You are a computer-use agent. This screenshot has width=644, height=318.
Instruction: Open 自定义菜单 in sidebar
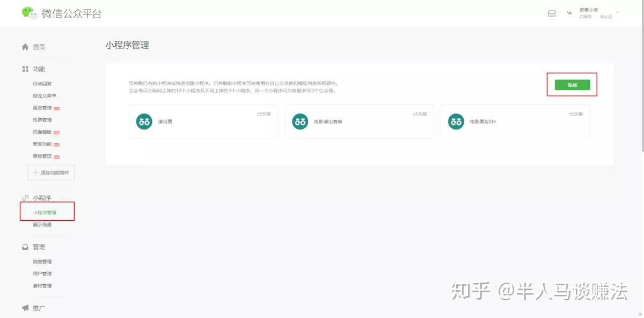(45, 96)
